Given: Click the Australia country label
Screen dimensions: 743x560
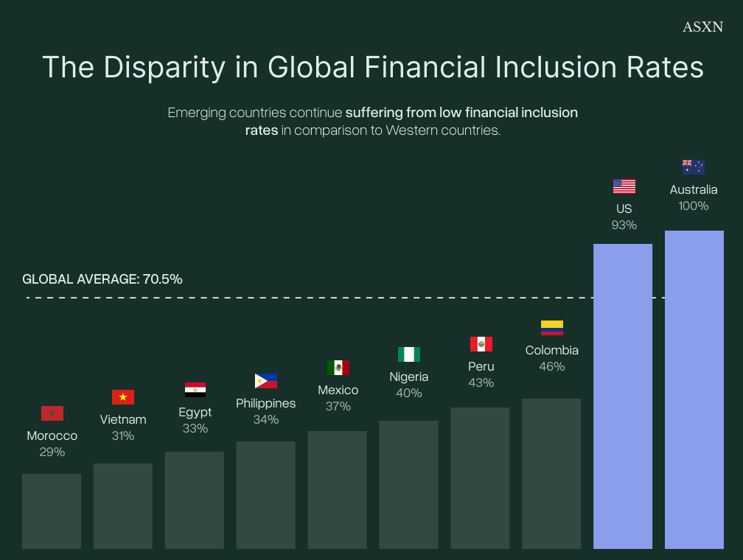Looking at the screenshot, I should [693, 190].
